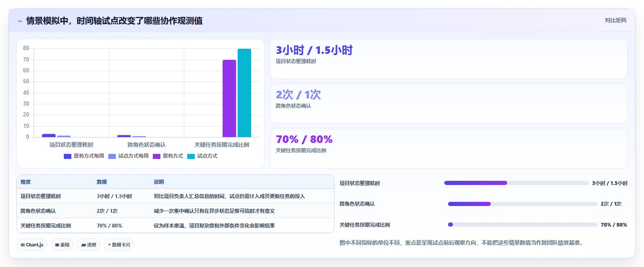The width and height of the screenshot is (644, 267).
Task: Click the chart x-axis label 跨角色状态确认
Action: click(147, 145)
